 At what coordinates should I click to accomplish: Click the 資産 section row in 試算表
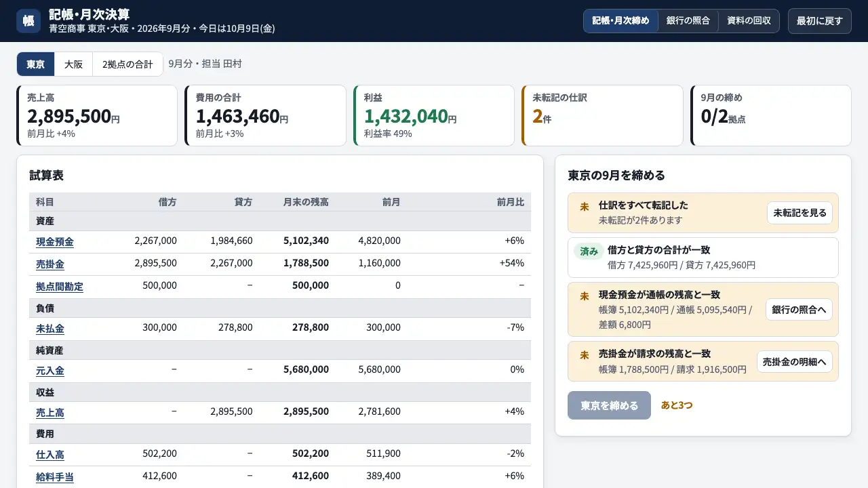[280, 221]
